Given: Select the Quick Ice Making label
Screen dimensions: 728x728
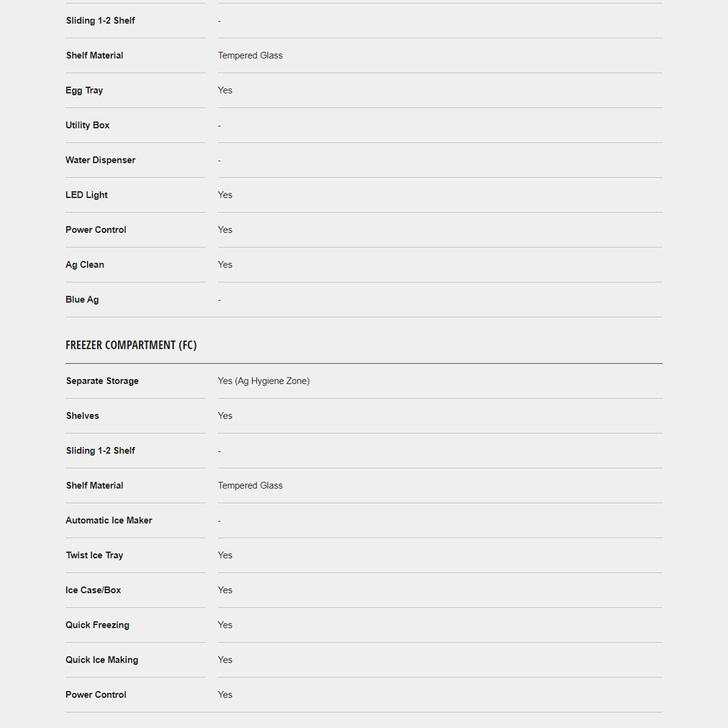Looking at the screenshot, I should click(102, 660).
